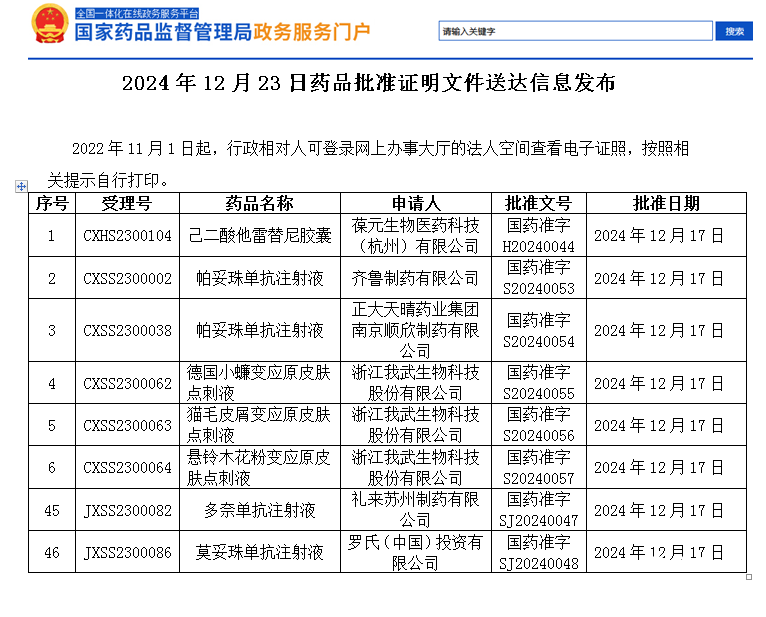Click applicant 齐鲁制药有限公司
This screenshot has width=766, height=617.
tap(415, 278)
